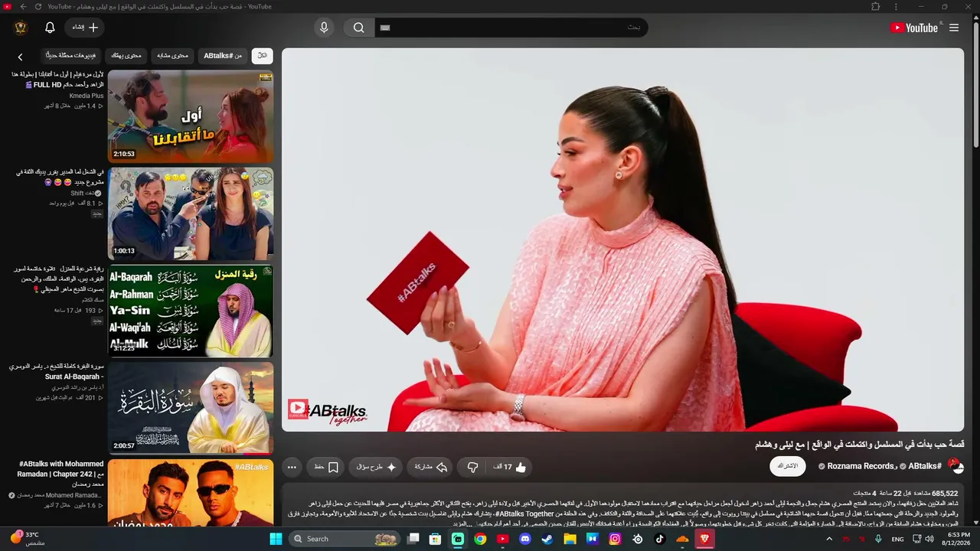Screen dimensions: 980x551
Task: Select the 'الكل' filter chip
Action: [263, 55]
